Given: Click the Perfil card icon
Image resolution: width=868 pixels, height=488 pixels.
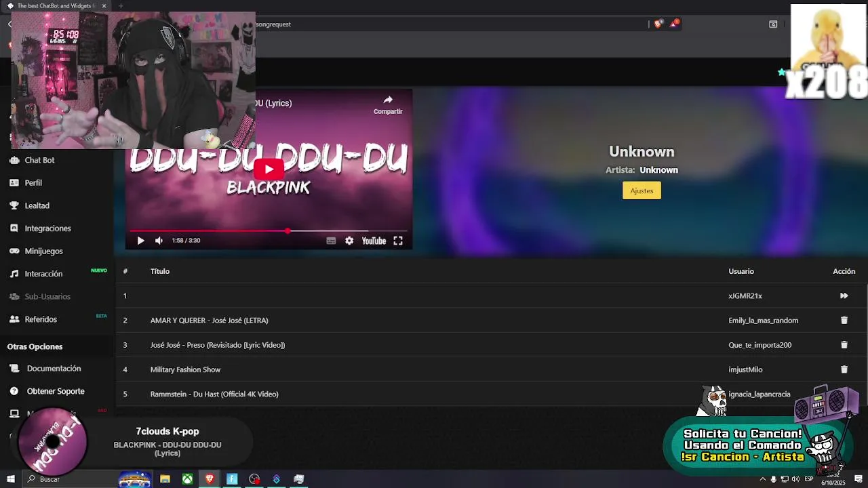Looking at the screenshot, I should pyautogui.click(x=14, y=183).
